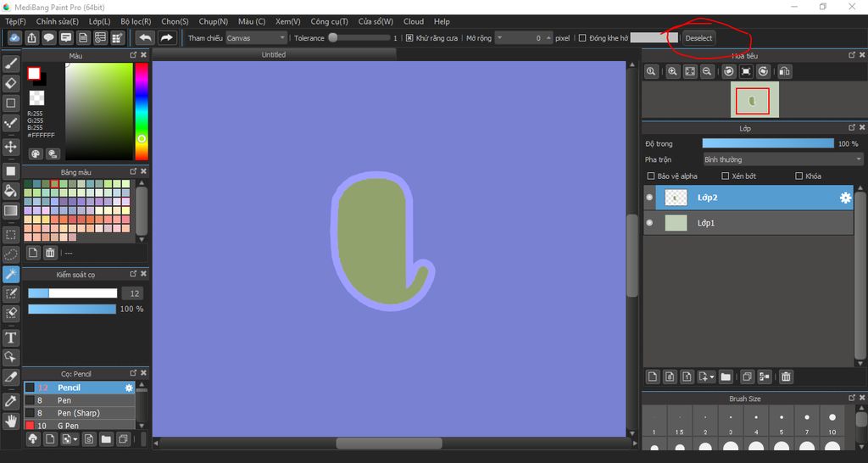Select the Fill rectangle tool
The width and height of the screenshot is (868, 463).
10,171
